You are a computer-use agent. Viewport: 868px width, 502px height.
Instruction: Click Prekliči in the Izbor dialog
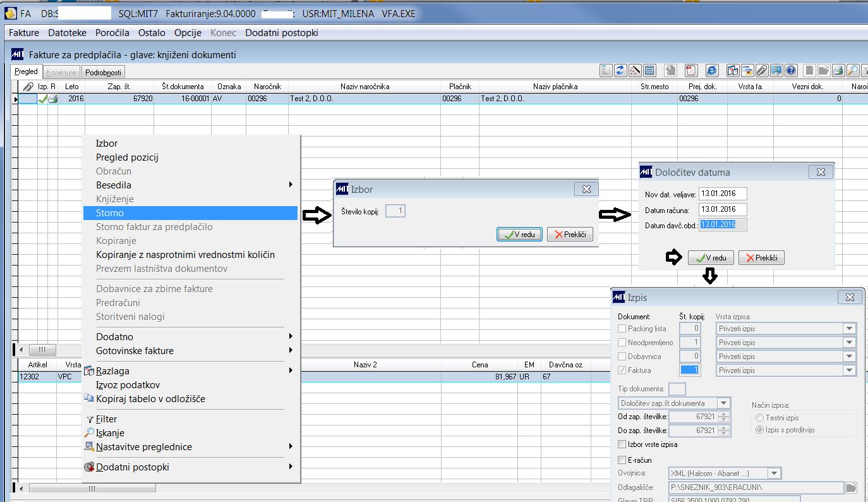click(x=570, y=235)
